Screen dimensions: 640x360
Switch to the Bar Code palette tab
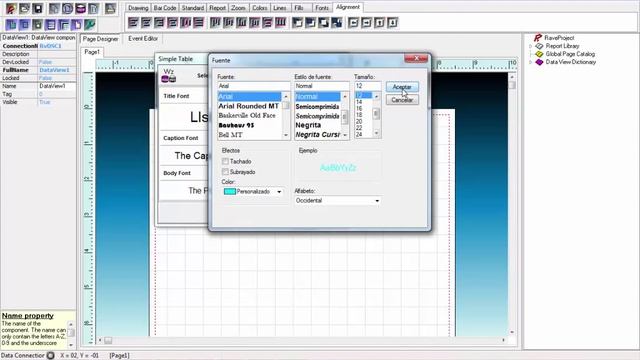(x=165, y=8)
